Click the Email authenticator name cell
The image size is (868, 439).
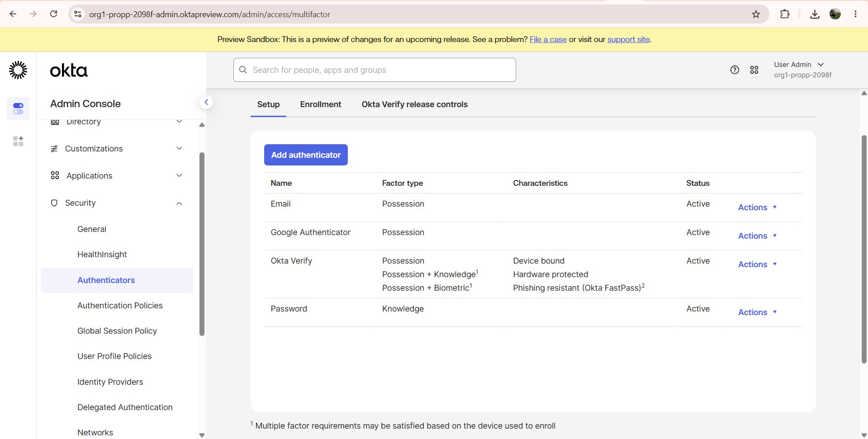pyautogui.click(x=280, y=204)
